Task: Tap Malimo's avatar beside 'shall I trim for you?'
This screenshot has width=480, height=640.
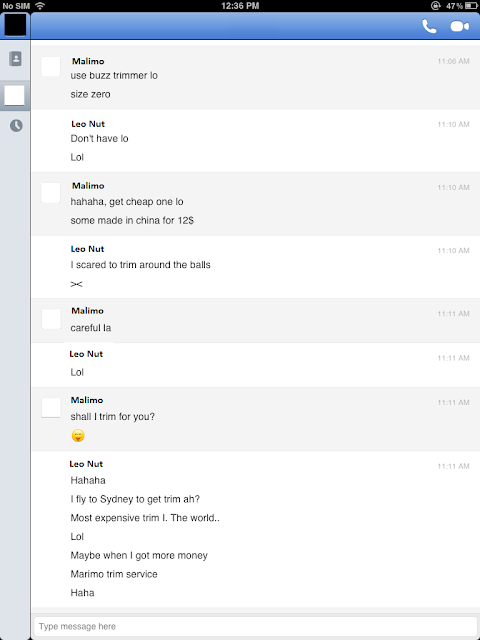Action: [51, 408]
